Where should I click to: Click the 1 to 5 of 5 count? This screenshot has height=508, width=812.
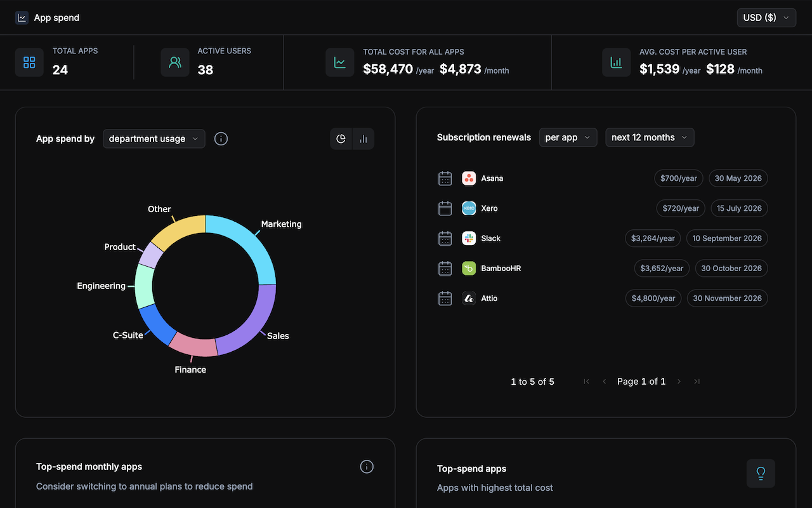532,382
